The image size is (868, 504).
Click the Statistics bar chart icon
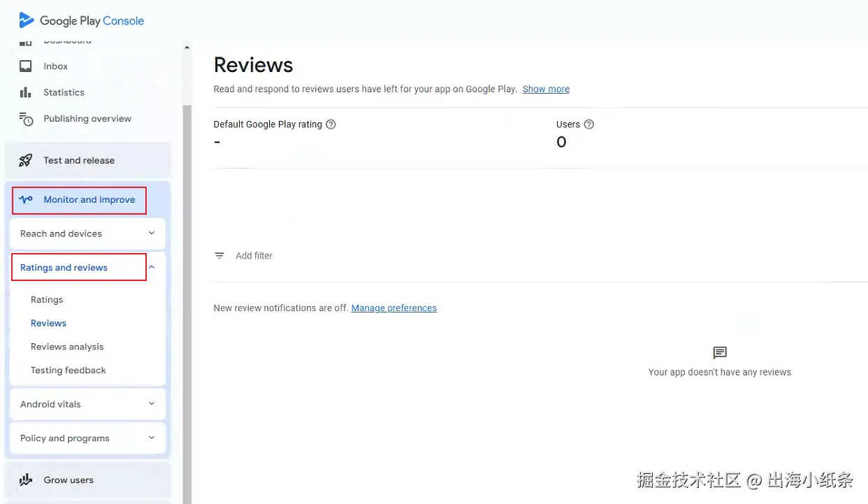26,92
